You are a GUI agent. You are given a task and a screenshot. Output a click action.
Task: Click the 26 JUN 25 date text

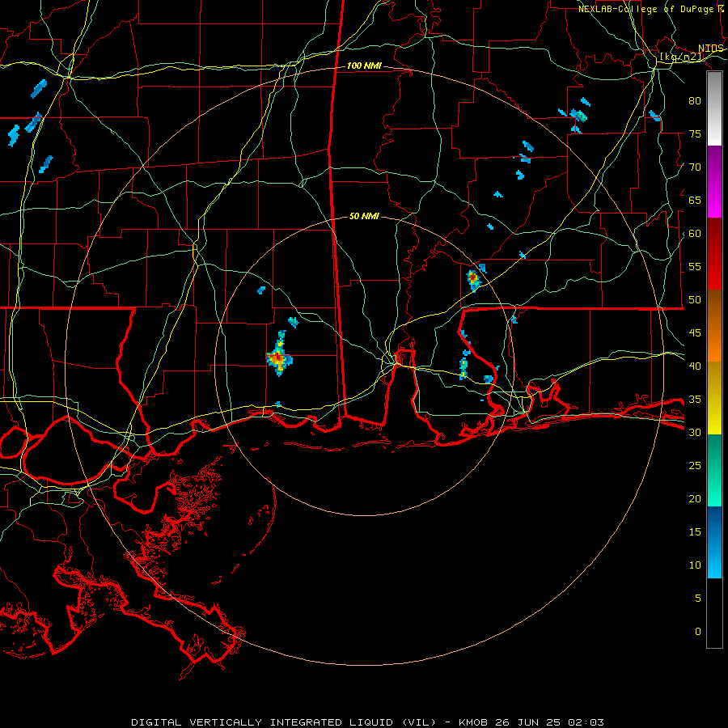pyautogui.click(x=529, y=722)
